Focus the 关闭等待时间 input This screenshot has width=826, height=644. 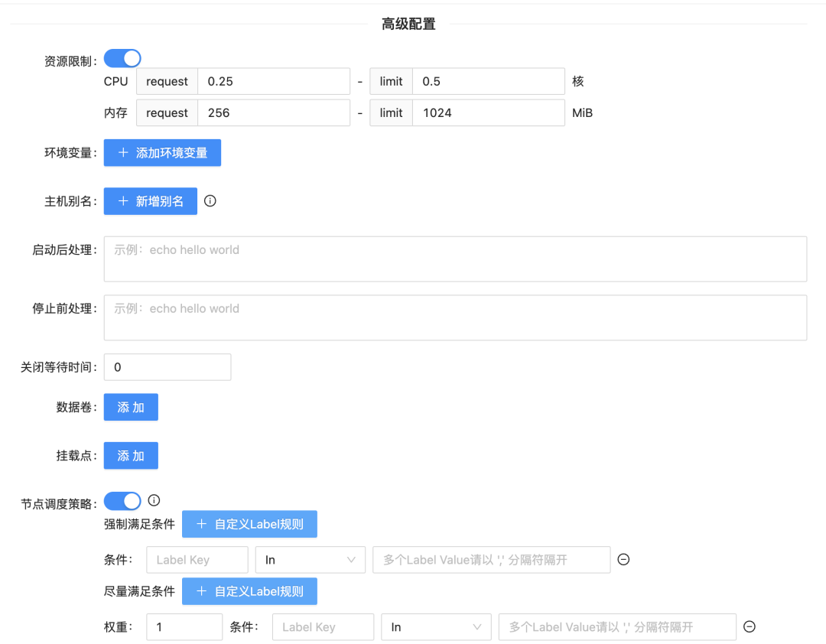pos(167,367)
